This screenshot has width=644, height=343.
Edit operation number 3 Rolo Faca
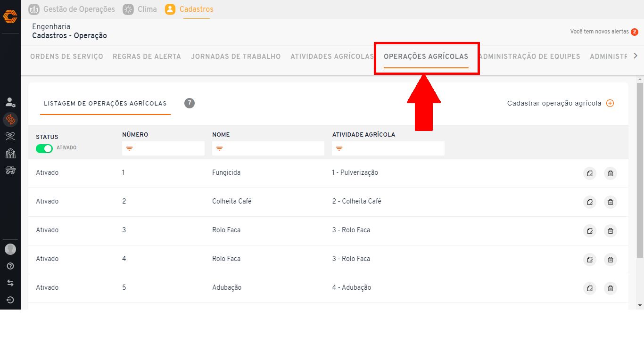coord(590,231)
